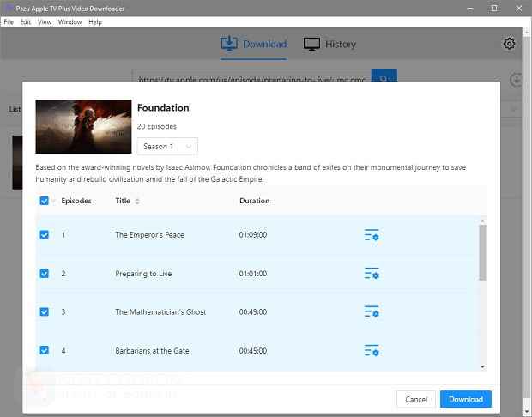
Task: Uncheck episode 4 Barbarians at the Gate
Action: click(44, 350)
